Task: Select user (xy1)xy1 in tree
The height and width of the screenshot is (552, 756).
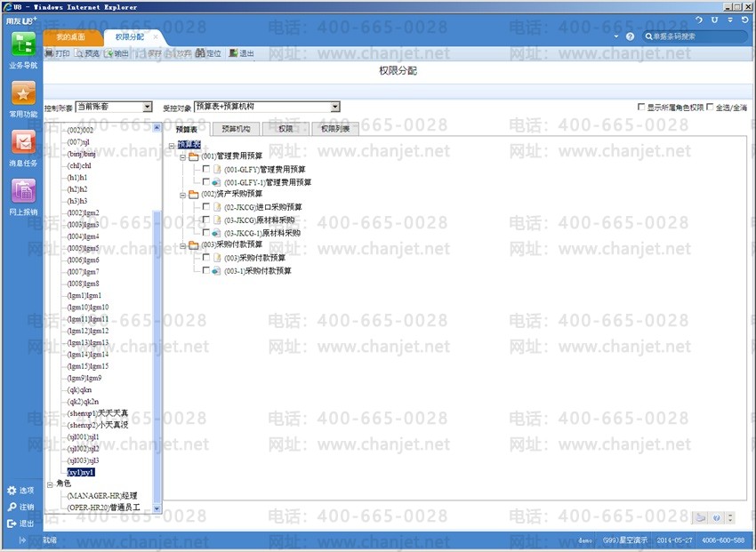Action: coord(81,472)
